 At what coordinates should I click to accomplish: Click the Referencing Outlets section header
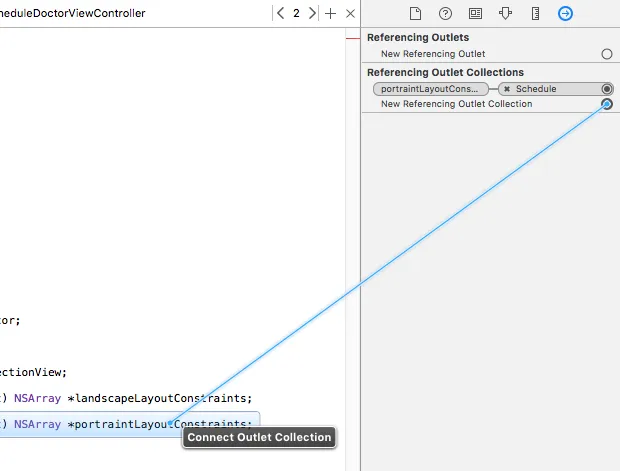tap(418, 38)
